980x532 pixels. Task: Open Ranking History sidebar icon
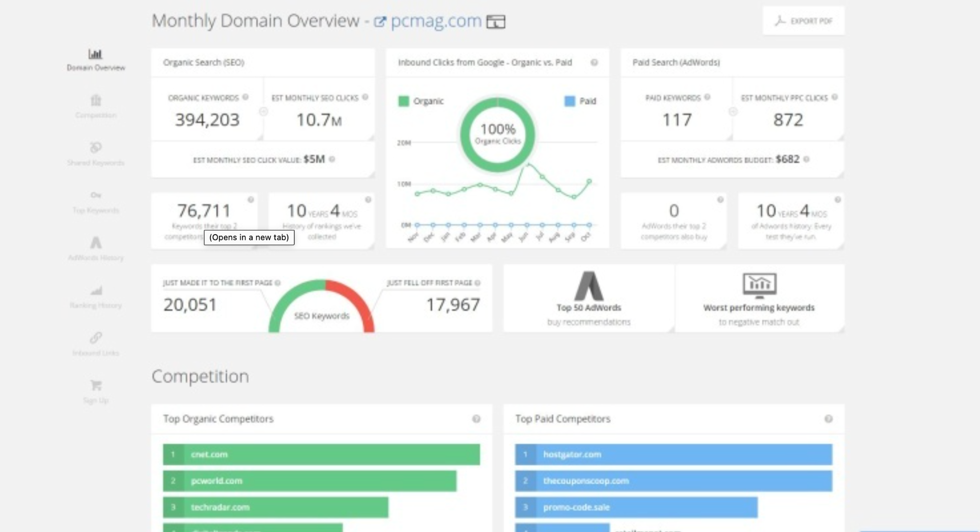[x=96, y=291]
